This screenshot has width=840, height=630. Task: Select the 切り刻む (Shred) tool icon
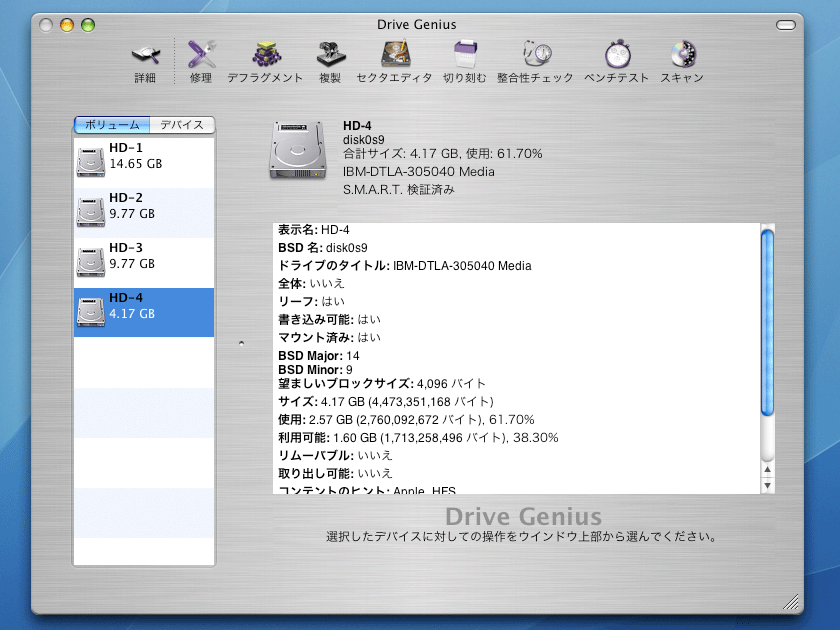coord(465,54)
